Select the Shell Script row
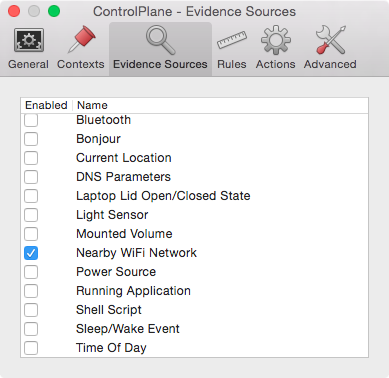 click(x=194, y=310)
